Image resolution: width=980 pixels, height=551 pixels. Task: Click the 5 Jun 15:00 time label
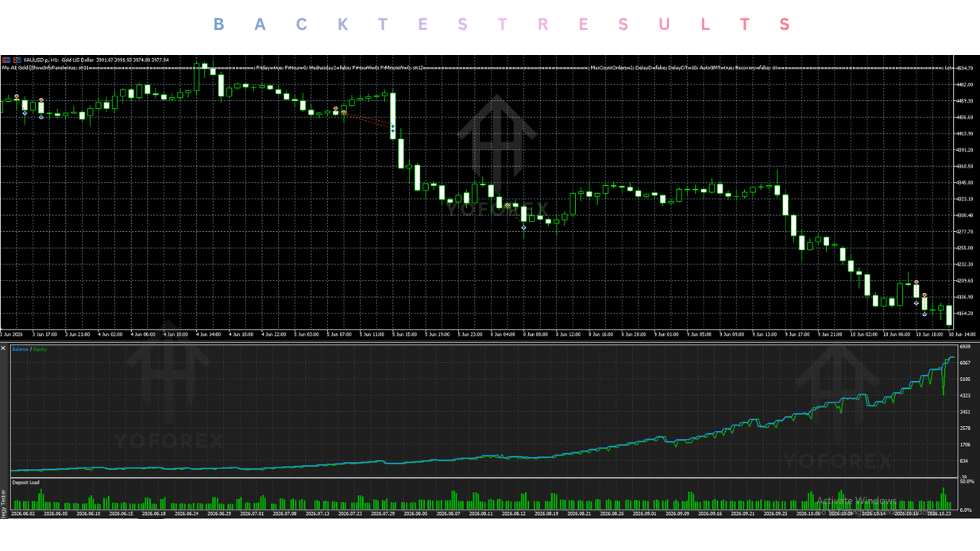pyautogui.click(x=403, y=334)
